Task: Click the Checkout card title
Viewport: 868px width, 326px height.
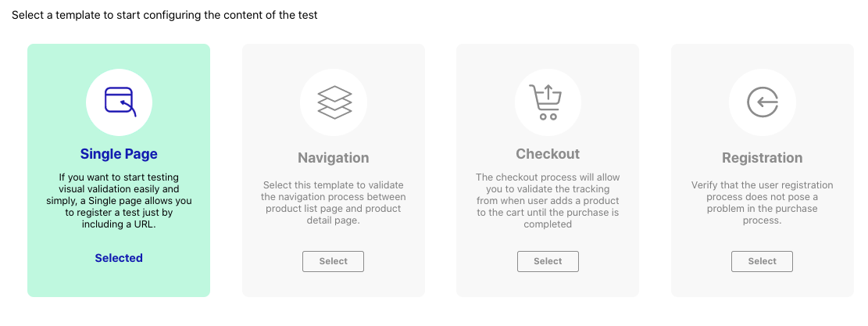Action: [548, 154]
